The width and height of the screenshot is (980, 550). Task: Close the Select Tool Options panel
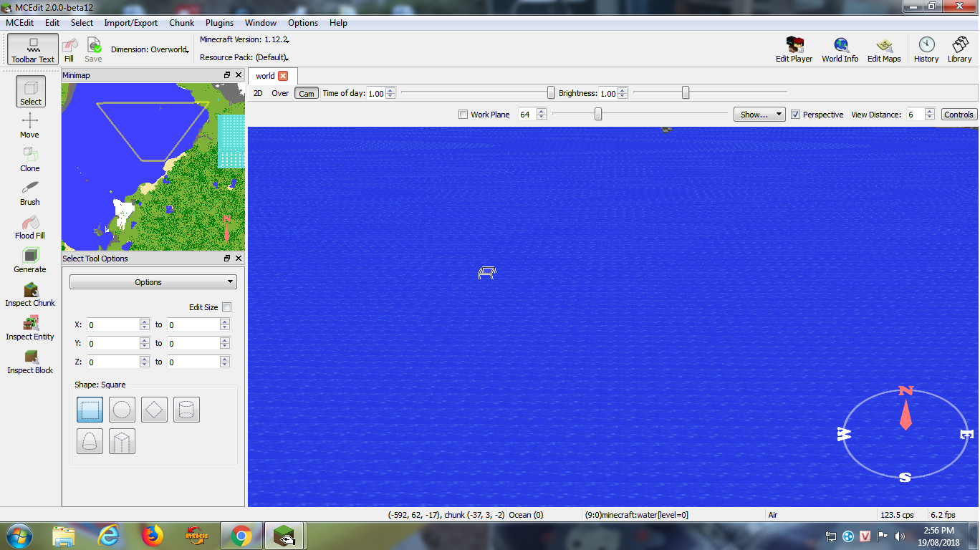239,259
